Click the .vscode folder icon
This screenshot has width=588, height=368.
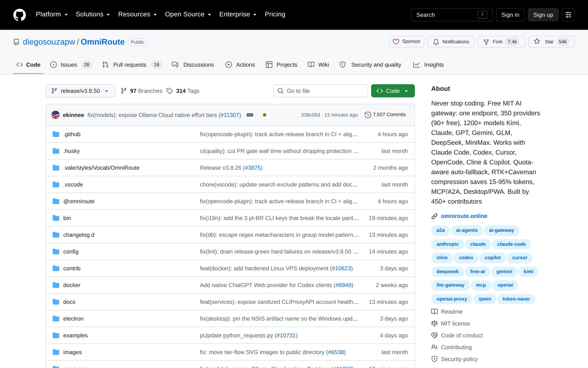(x=56, y=184)
